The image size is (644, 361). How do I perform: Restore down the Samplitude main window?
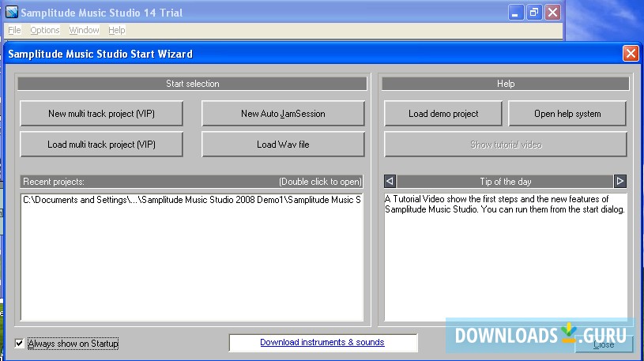533,13
